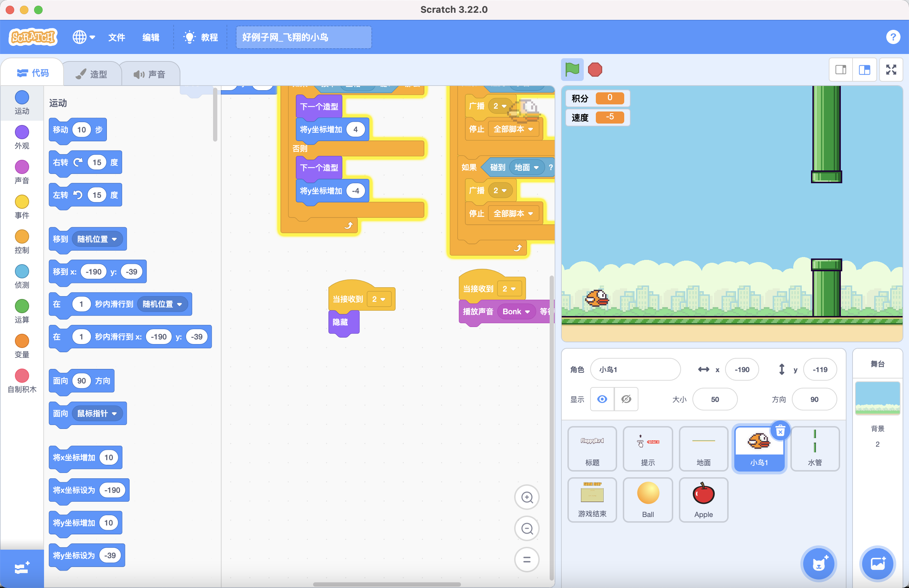Select the Apple sprite
909x588 pixels.
[703, 500]
